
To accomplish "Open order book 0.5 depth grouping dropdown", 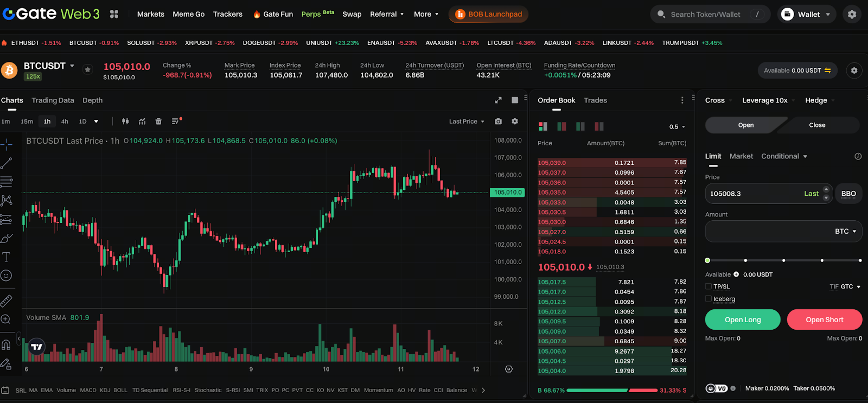I will point(677,127).
